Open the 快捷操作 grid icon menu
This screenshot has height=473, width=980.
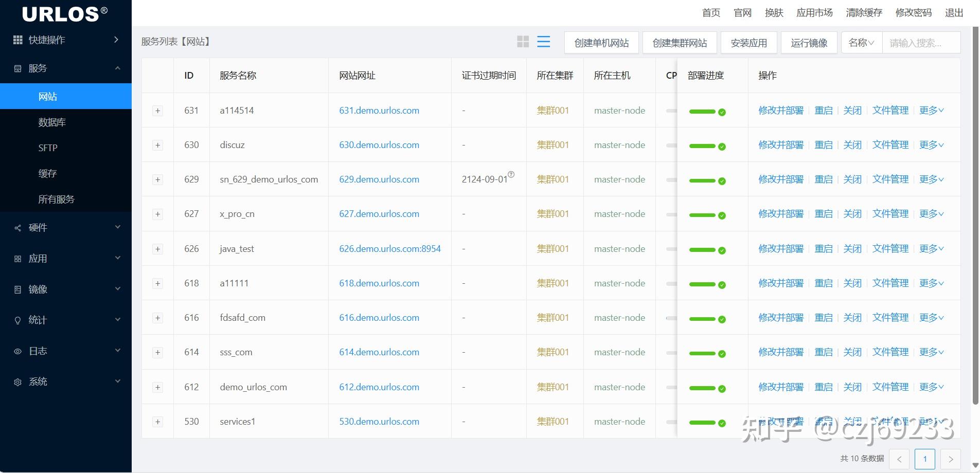pos(17,40)
